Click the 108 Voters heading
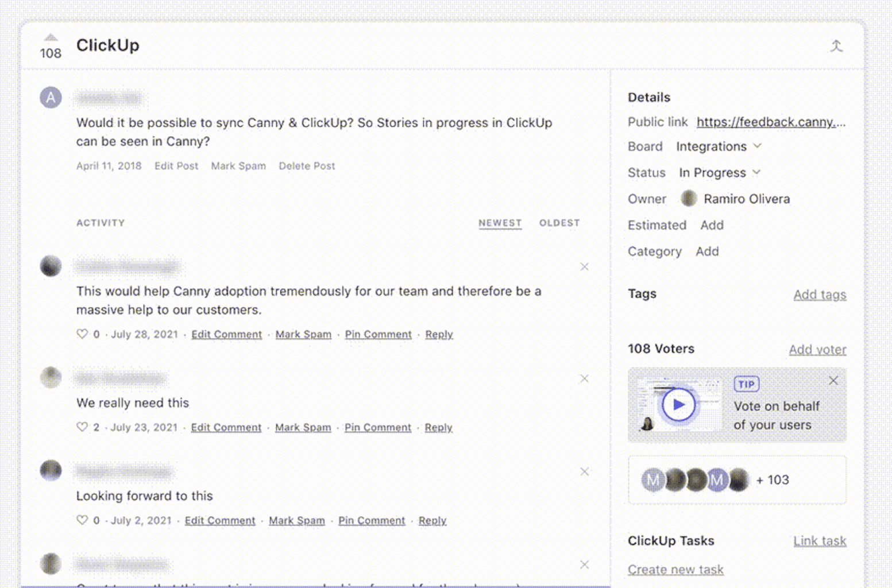Viewport: 892px width, 588px height. click(661, 349)
